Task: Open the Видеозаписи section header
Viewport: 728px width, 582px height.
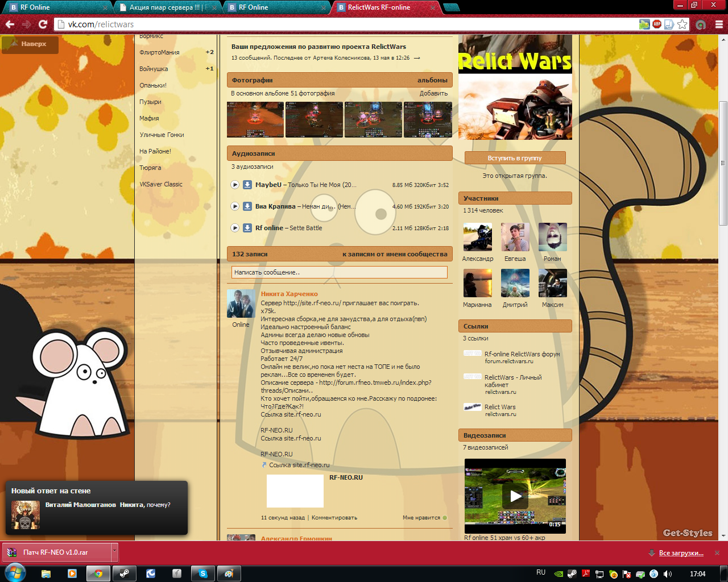Action: (515, 435)
